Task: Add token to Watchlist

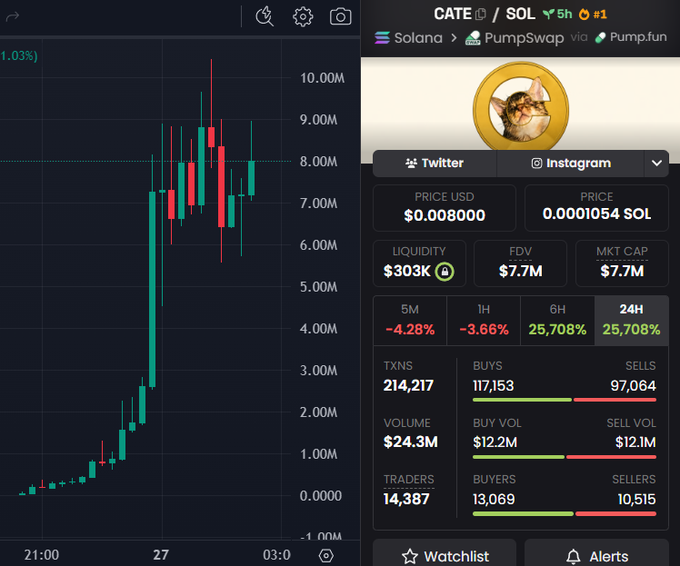Action: 445,553
